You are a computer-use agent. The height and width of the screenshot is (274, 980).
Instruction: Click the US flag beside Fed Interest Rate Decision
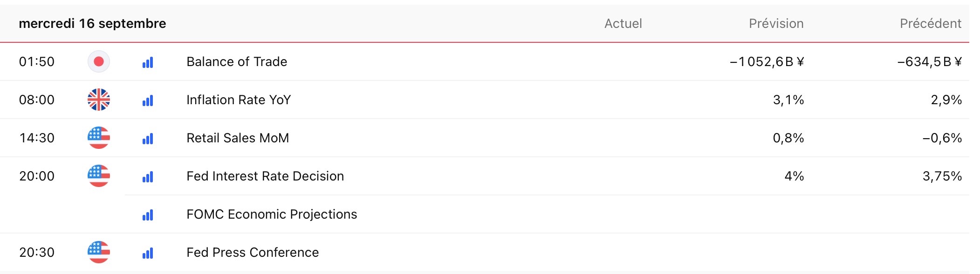click(x=99, y=176)
